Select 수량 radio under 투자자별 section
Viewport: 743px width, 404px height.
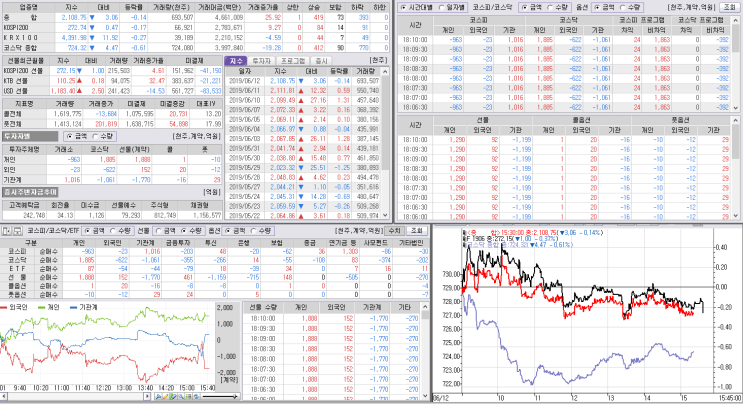click(x=103, y=136)
